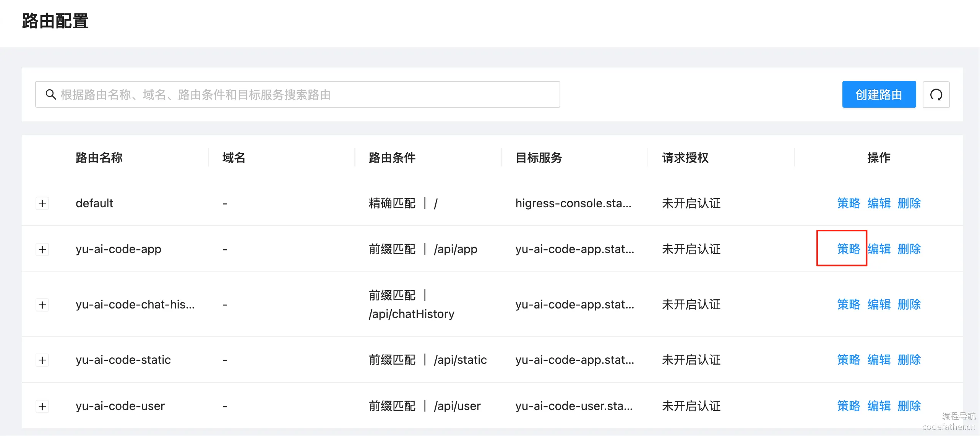The image size is (980, 436).
Task: Expand the yu-ai-code-chat-his... route row
Action: pyautogui.click(x=42, y=305)
